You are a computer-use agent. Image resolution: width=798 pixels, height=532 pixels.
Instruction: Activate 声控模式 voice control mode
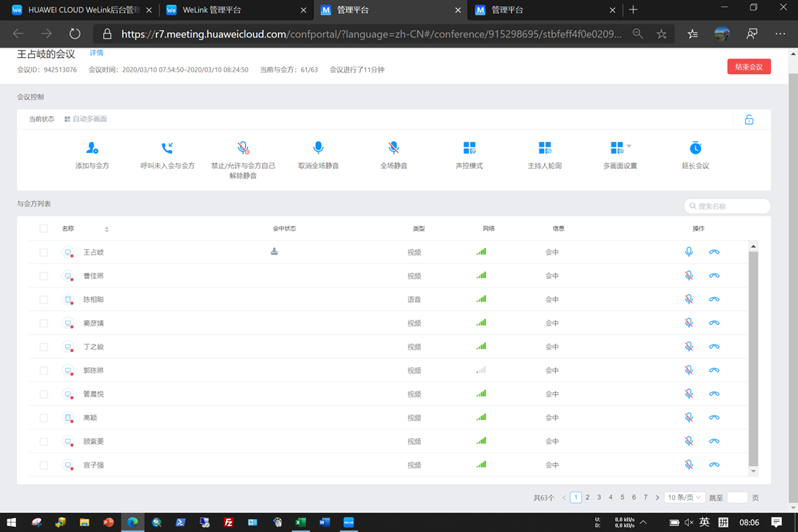coord(469,149)
